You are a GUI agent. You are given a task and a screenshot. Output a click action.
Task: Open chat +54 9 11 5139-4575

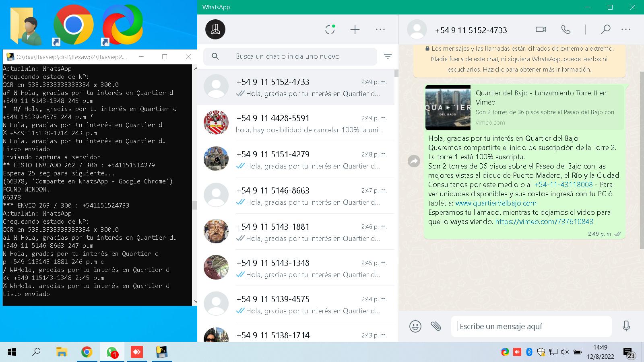(296, 304)
